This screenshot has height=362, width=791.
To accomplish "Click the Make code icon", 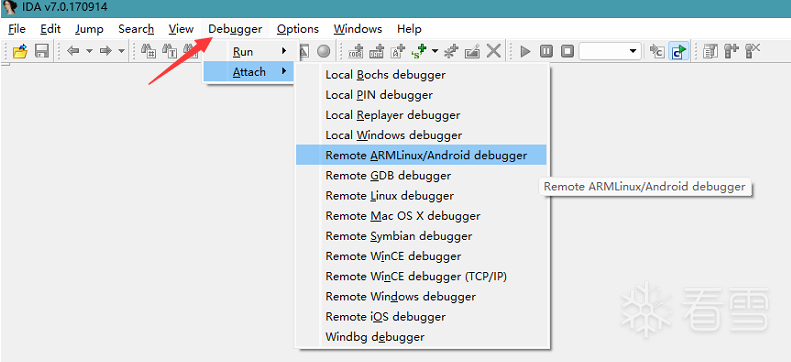I will pyautogui.click(x=356, y=51).
